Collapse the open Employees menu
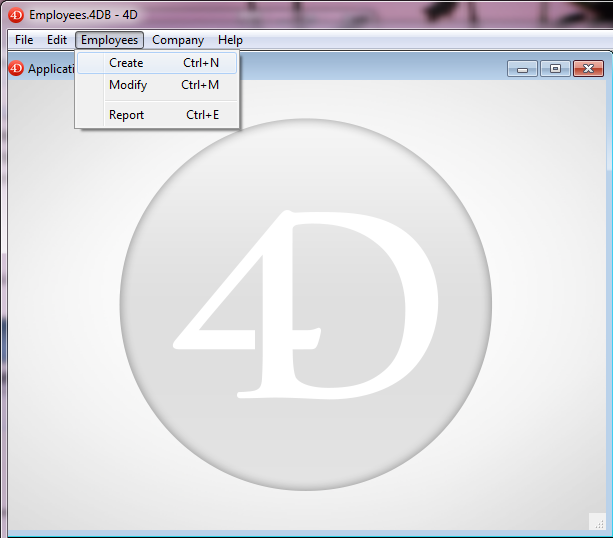 [x=110, y=40]
